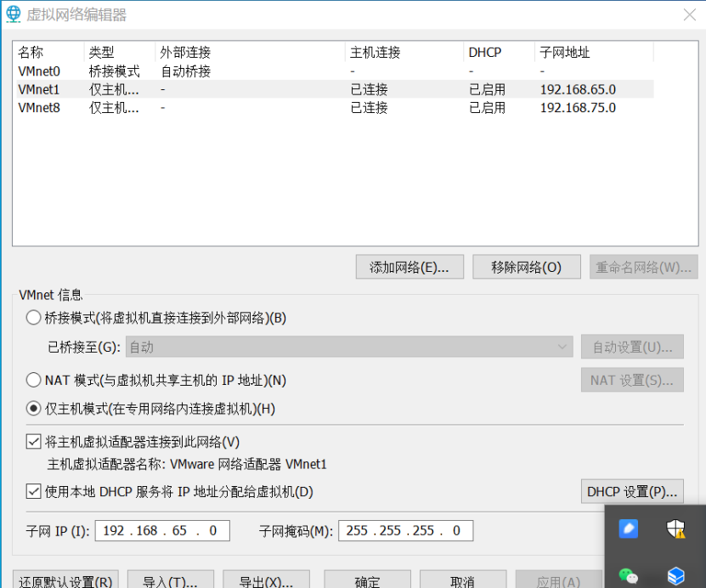706x588 pixels.
Task: Click the 导出(X)... button
Action: coord(266,580)
